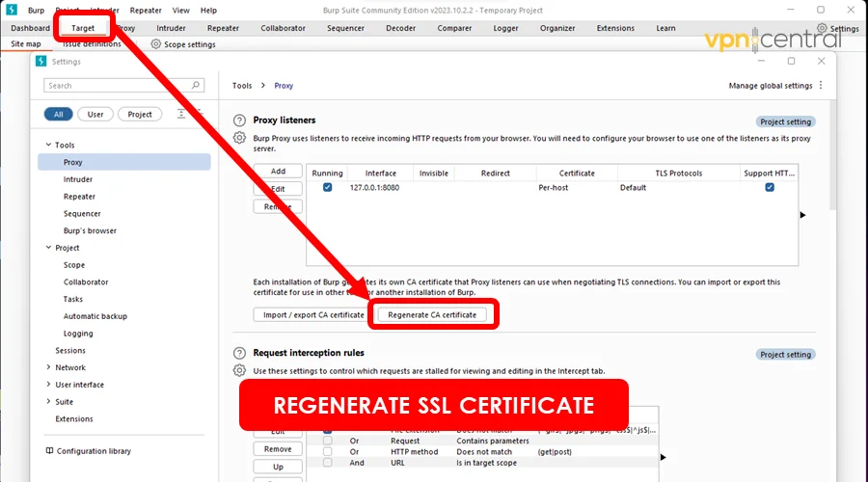Open Request interception rules help icon
868x482 pixels.
(x=239, y=353)
